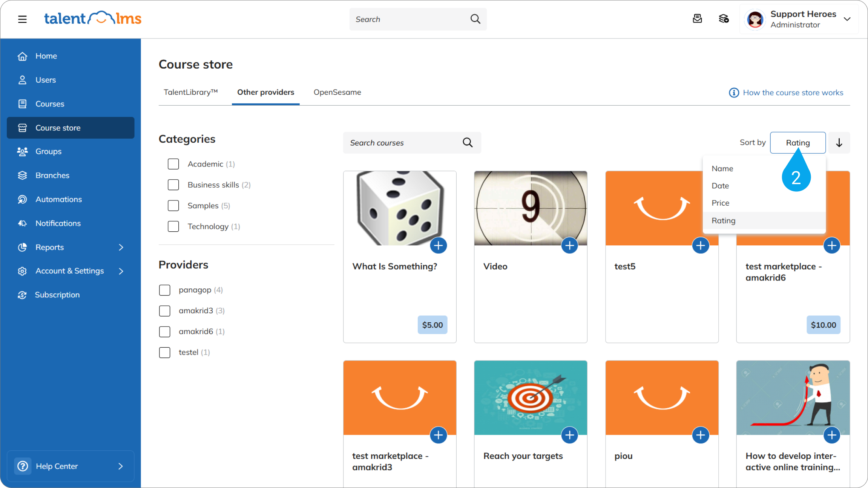Click the Help Center question icon
868x488 pixels.
pyautogui.click(x=23, y=466)
